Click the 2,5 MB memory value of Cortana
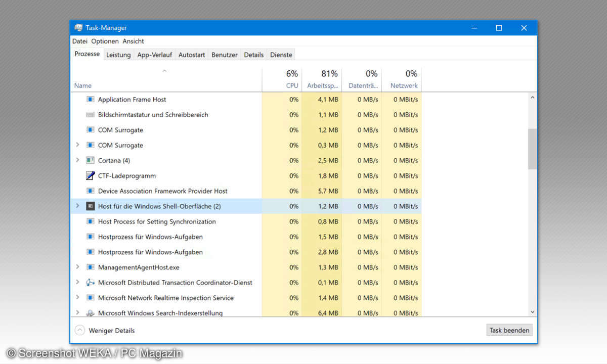 [328, 160]
